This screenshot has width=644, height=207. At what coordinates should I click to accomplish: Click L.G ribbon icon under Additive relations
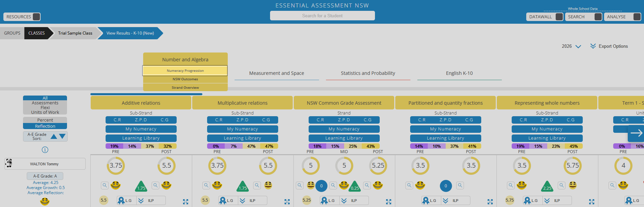click(121, 201)
